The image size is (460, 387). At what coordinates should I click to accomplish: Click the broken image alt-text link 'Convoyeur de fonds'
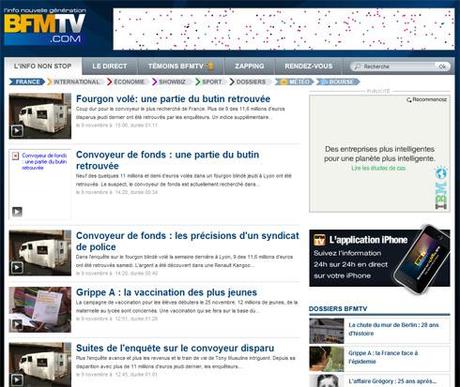click(x=44, y=161)
